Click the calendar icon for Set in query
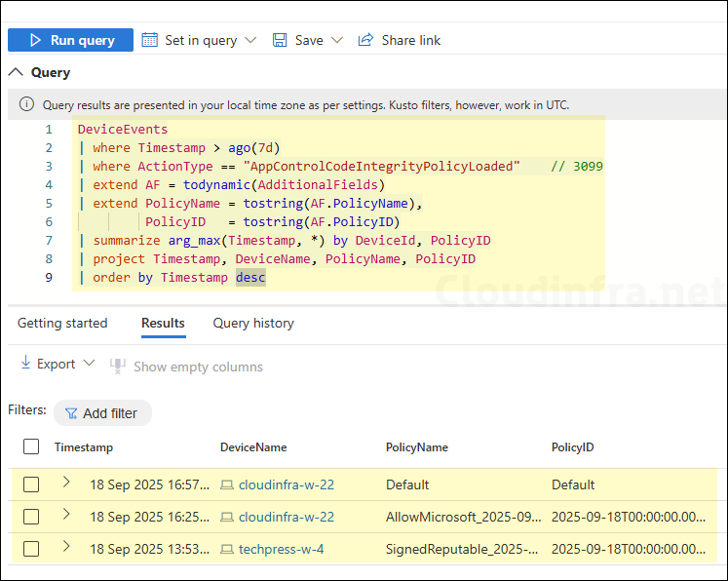This screenshot has width=728, height=581. [149, 40]
